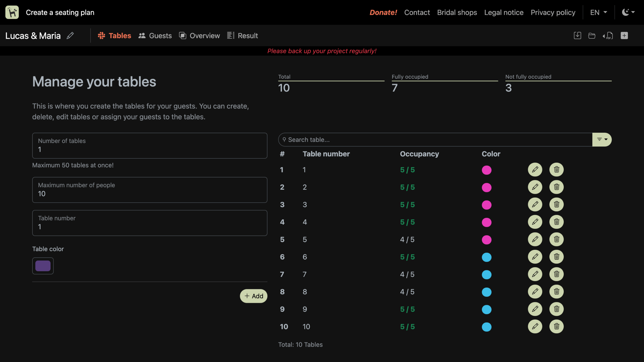Click the pink color dot of table 5
The width and height of the screenshot is (644, 362).
coord(487,240)
